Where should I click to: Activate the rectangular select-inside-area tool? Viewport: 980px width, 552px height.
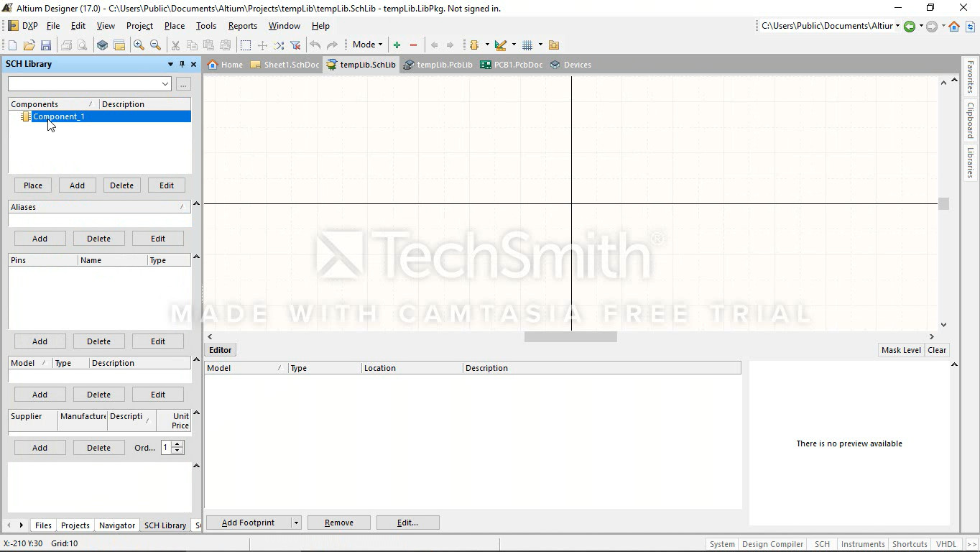pyautogui.click(x=246, y=45)
